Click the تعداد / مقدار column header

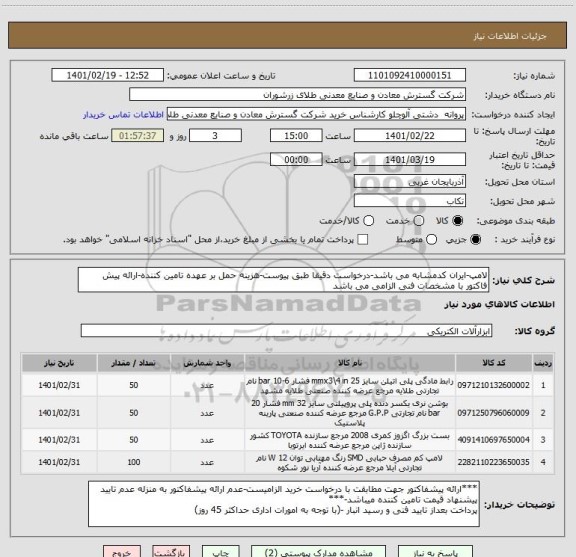133,363
